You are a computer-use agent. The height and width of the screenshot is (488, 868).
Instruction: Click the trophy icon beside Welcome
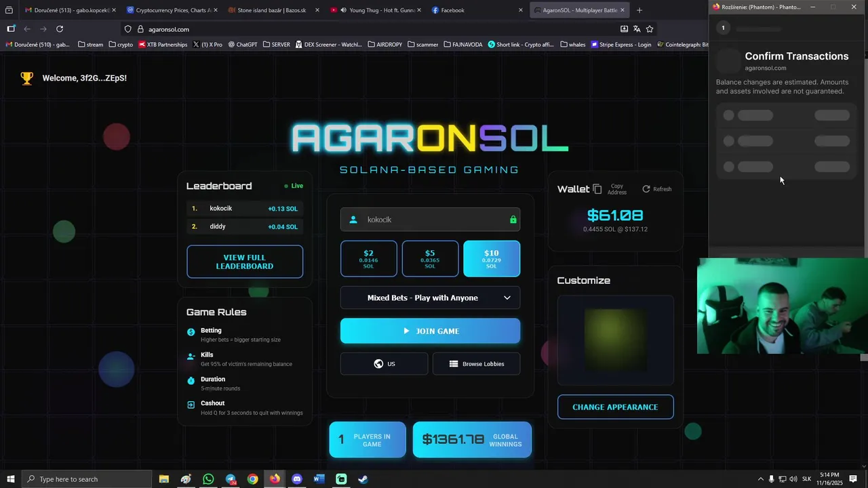point(26,78)
